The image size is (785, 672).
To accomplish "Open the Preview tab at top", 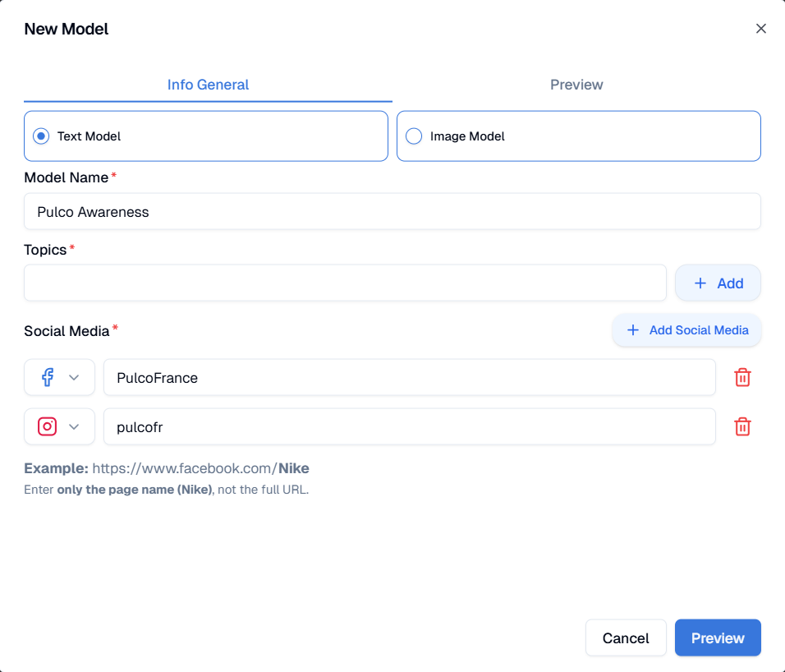I will click(576, 85).
